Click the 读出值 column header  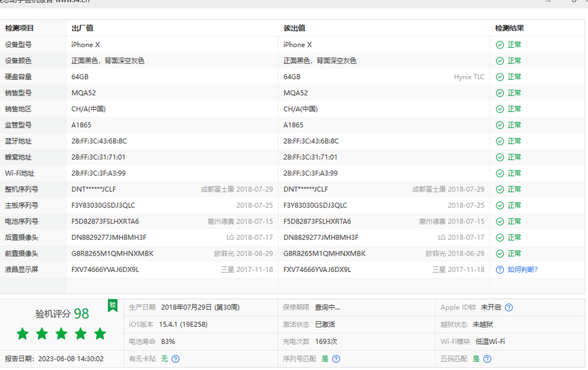[295, 28]
